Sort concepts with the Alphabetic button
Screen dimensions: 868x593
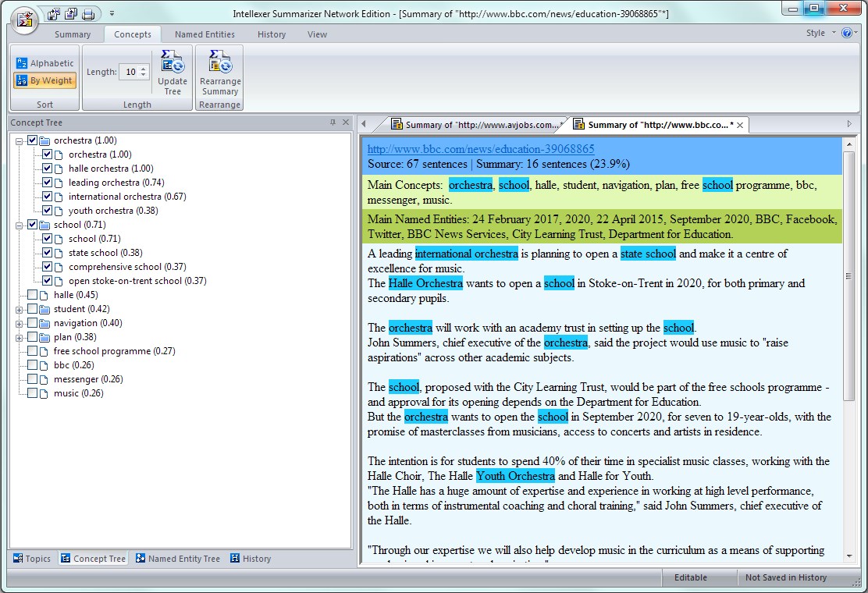[x=44, y=63]
